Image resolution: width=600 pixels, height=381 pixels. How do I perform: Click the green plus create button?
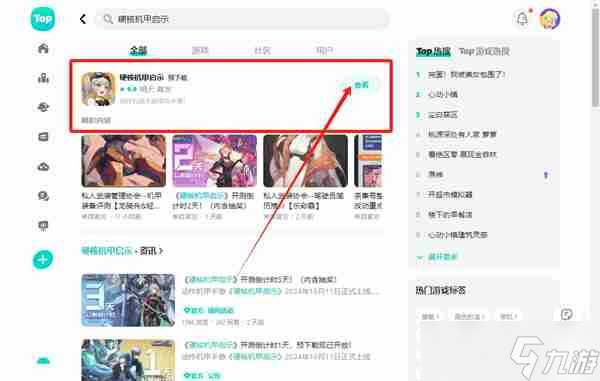click(x=43, y=259)
